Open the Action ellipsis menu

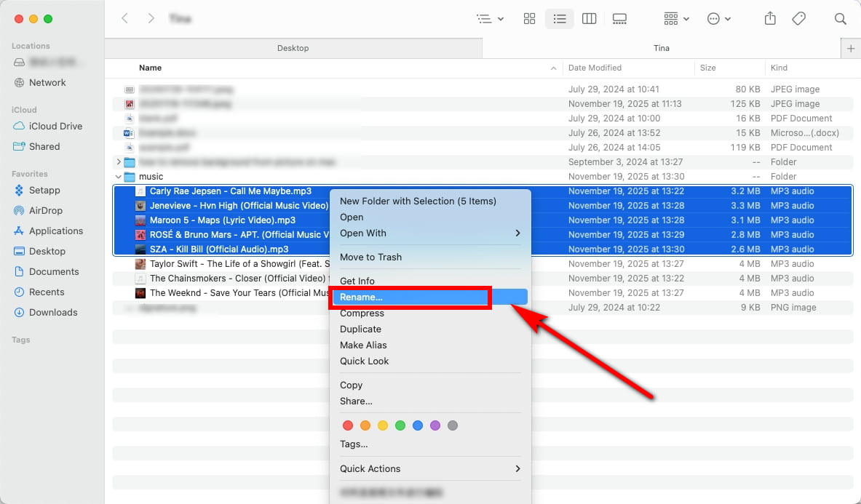[x=718, y=19]
